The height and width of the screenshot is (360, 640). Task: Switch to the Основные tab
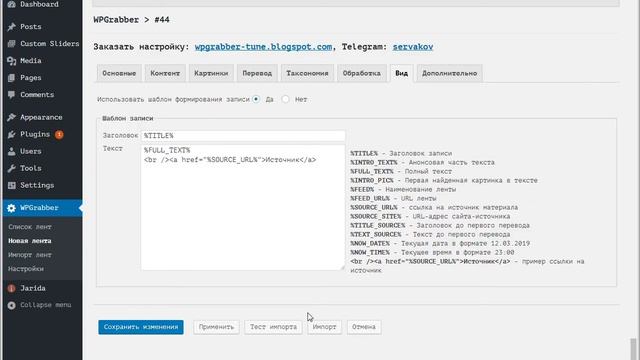pos(119,73)
